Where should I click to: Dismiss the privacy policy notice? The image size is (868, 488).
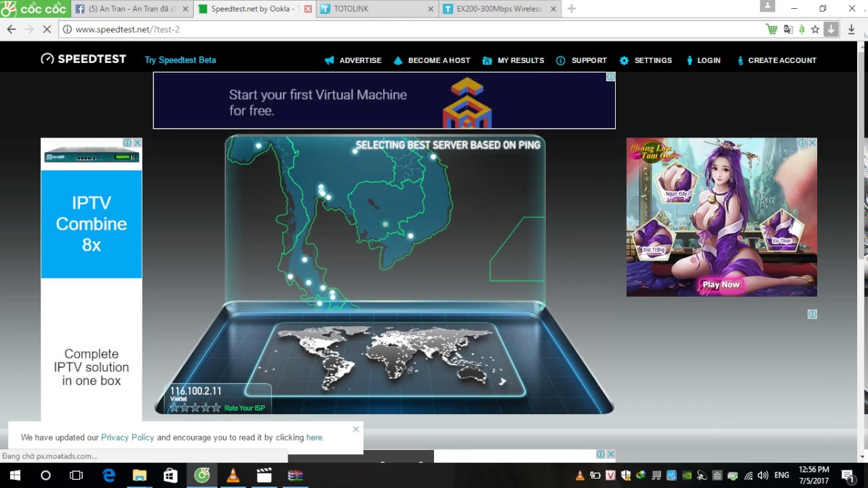(356, 429)
